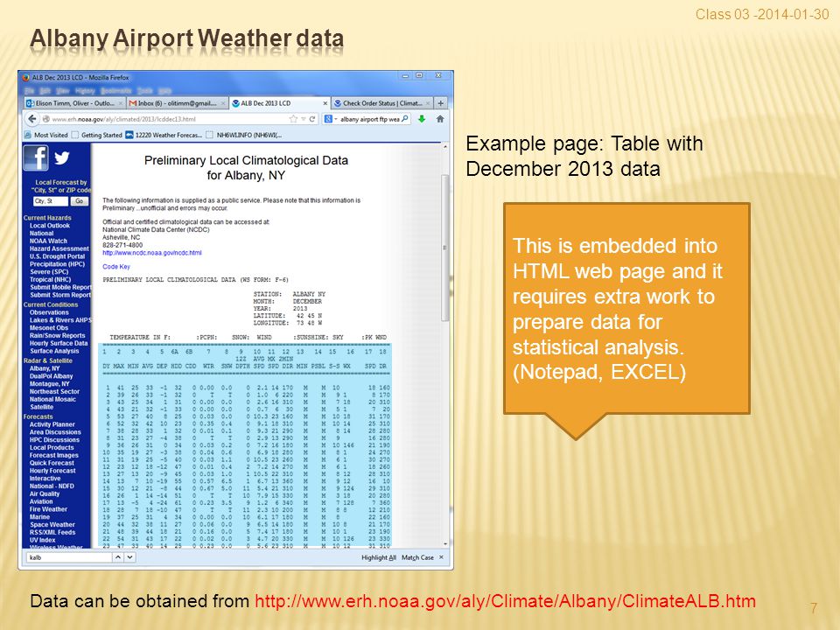Open the Observations sidebar link
This screenshot has width=840, height=630.
click(x=49, y=312)
